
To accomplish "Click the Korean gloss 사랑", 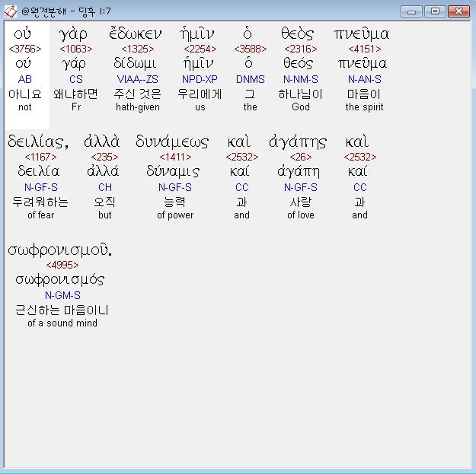I will pos(301,202).
